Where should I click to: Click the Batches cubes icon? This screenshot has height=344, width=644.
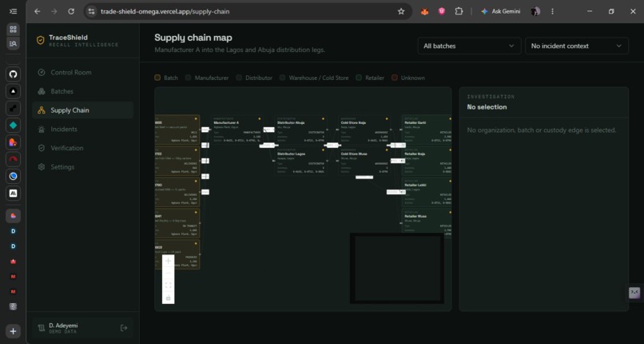(x=41, y=91)
